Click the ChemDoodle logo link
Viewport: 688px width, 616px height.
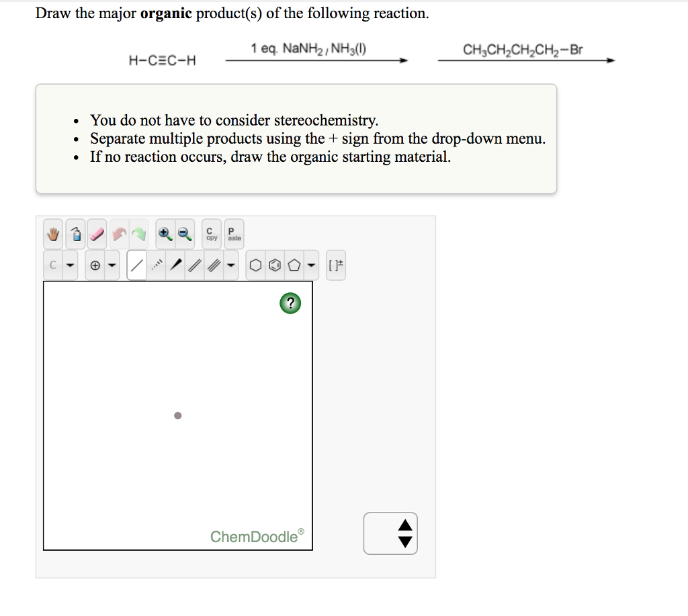[x=255, y=537]
